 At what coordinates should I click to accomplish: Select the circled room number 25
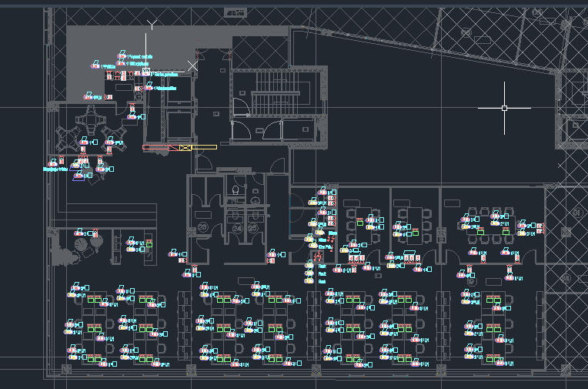253,228
